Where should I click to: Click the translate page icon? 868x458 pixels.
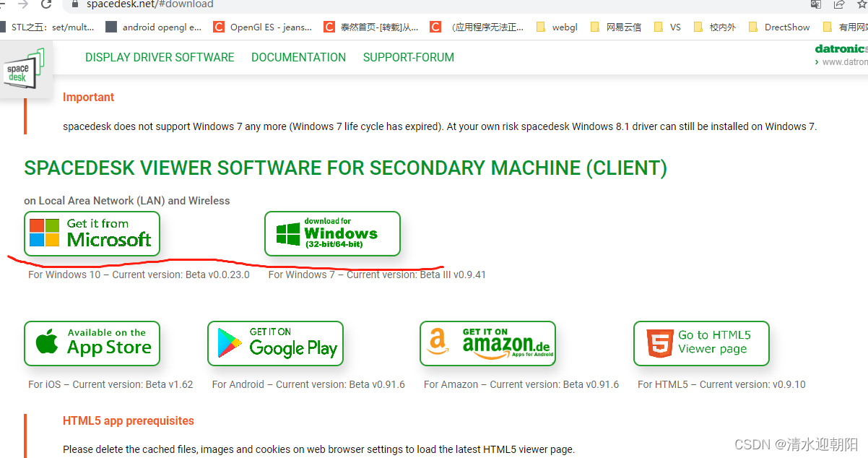pyautogui.click(x=816, y=4)
